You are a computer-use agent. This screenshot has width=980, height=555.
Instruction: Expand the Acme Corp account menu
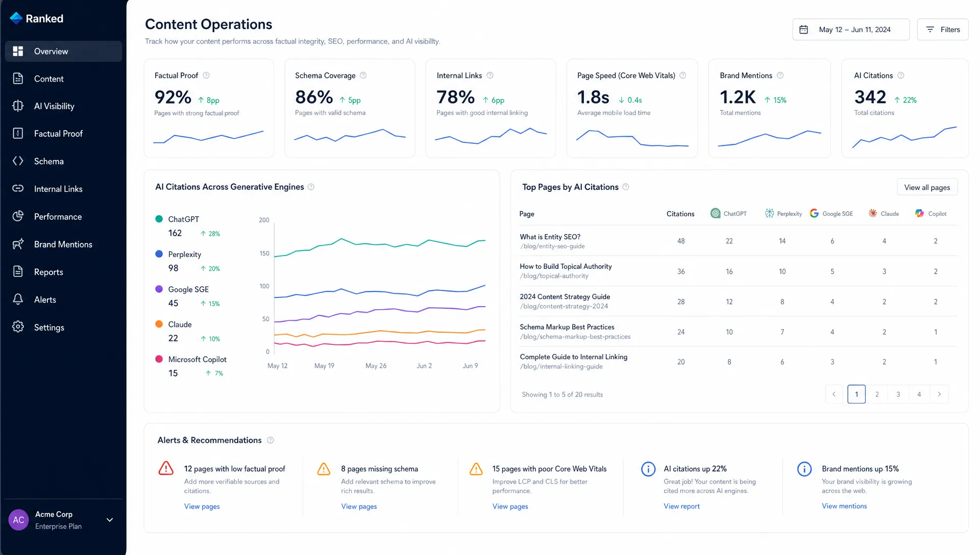pyautogui.click(x=110, y=520)
